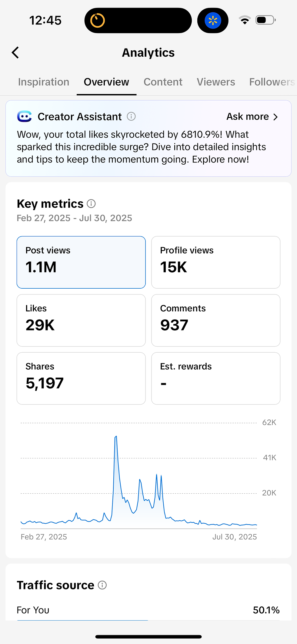Tap the Feb 27, 2025 chart start date
The width and height of the screenshot is (297, 644).
pos(44,537)
